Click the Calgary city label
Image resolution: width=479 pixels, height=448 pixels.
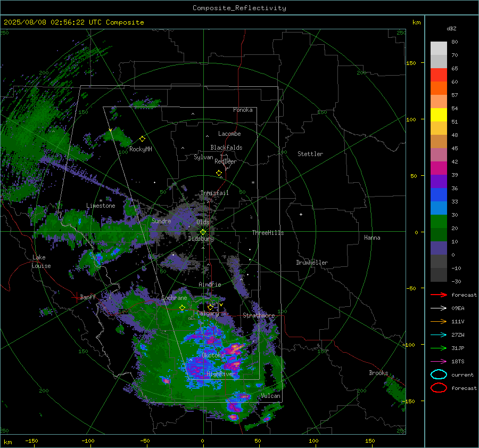tap(208, 313)
